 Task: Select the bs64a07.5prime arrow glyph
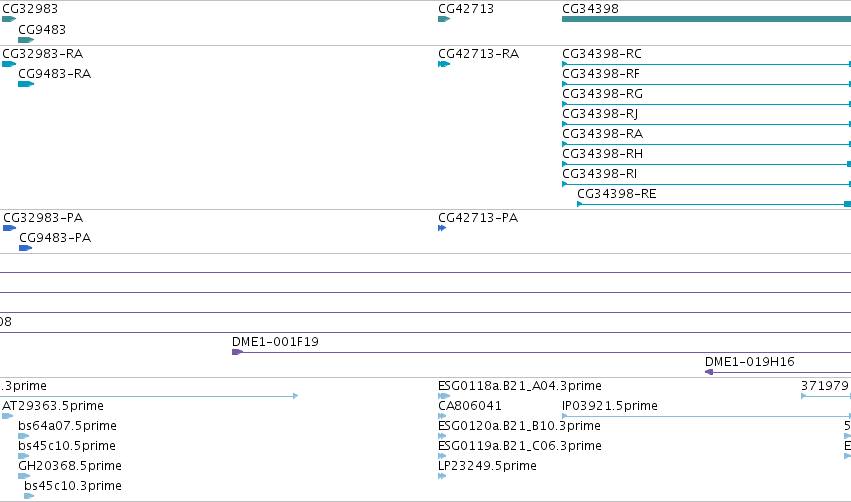[x=23, y=436]
